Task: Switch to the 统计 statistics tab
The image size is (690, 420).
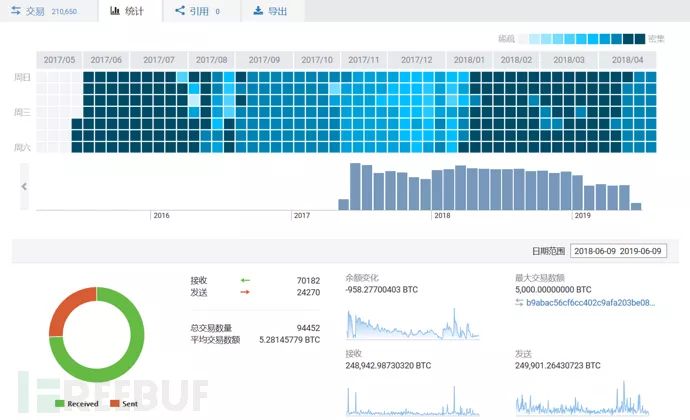Action: point(130,11)
